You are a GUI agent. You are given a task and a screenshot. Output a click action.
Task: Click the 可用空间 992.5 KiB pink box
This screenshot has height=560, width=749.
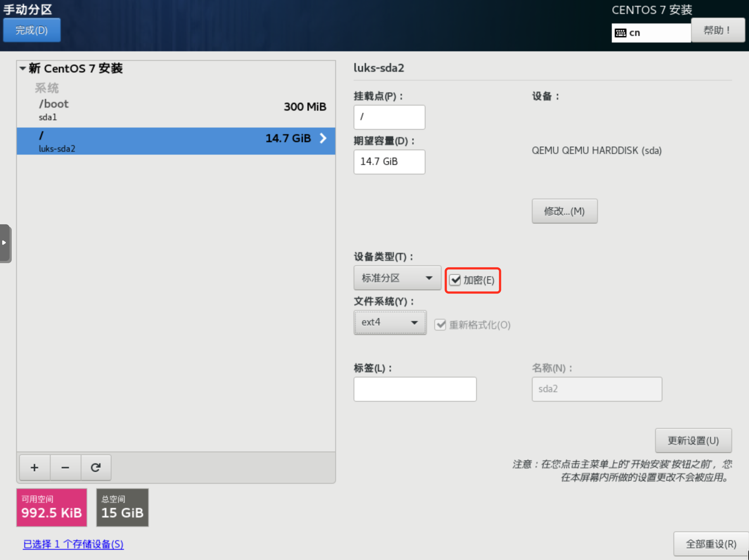[x=52, y=508]
